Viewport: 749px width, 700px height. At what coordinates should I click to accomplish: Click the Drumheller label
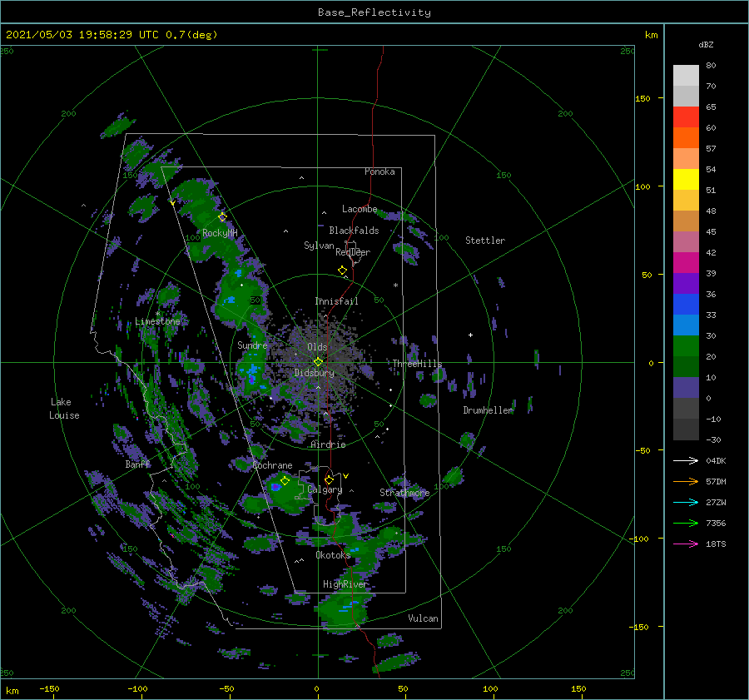click(x=488, y=410)
